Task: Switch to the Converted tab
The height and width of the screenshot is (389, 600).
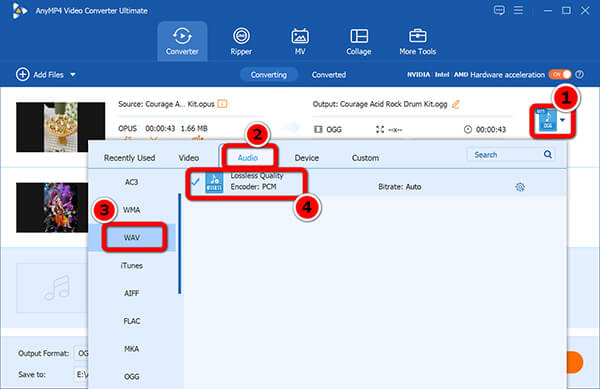Action: pyautogui.click(x=329, y=75)
